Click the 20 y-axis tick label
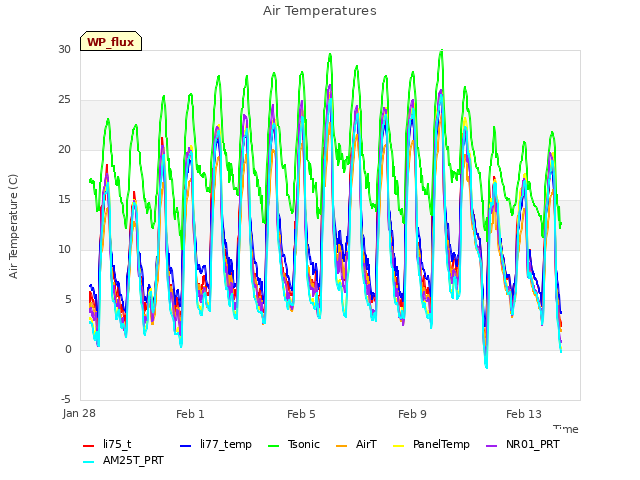The image size is (640, 480). [64, 149]
